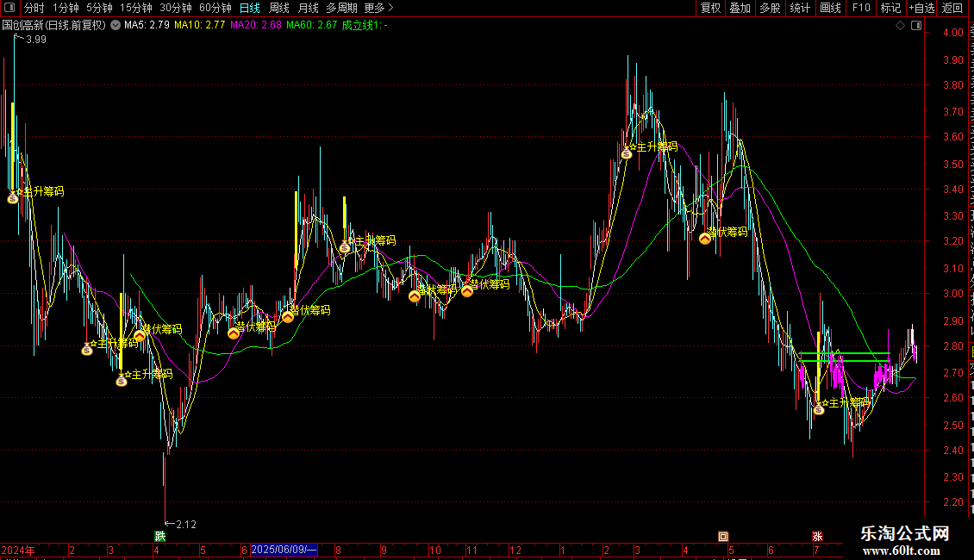The image size is (974, 560).
Task: Toggle +自选 watchlist for this stock
Action: (x=921, y=8)
